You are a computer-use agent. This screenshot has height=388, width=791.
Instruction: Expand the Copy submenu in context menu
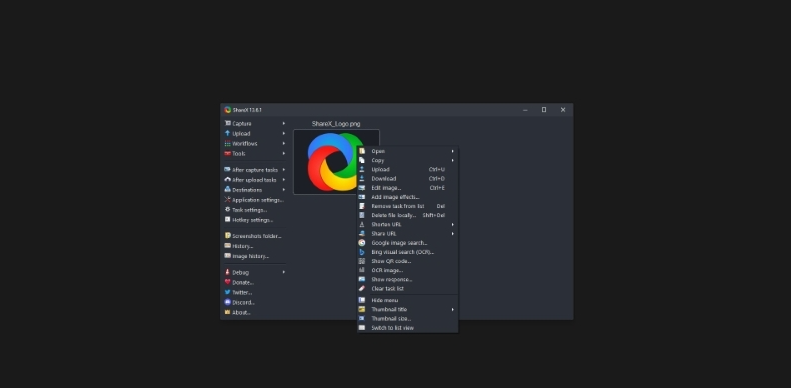pos(453,160)
